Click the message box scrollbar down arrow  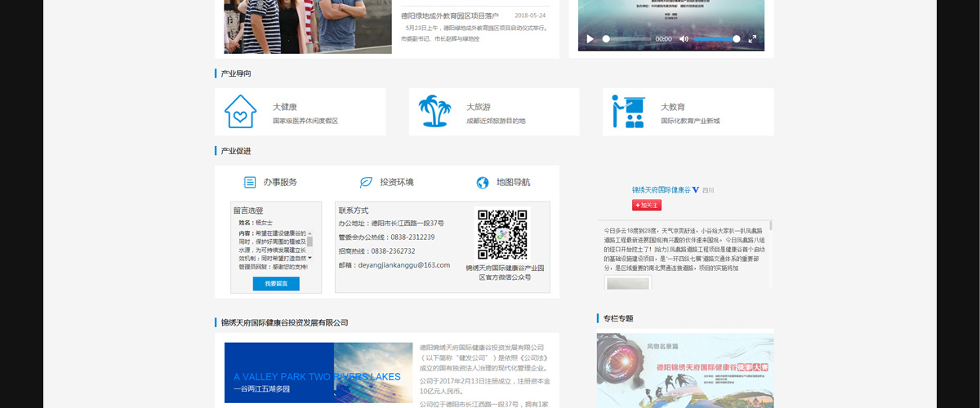[310, 258]
